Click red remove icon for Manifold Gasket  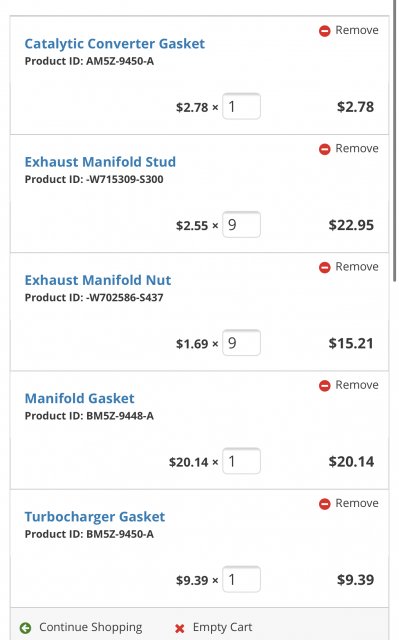pyautogui.click(x=324, y=386)
